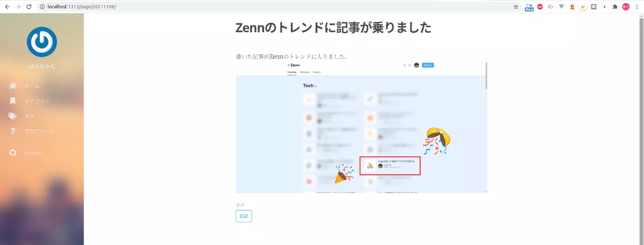Open the AdBlock Plus extension
This screenshot has height=245, width=644.
pyautogui.click(x=540, y=7)
